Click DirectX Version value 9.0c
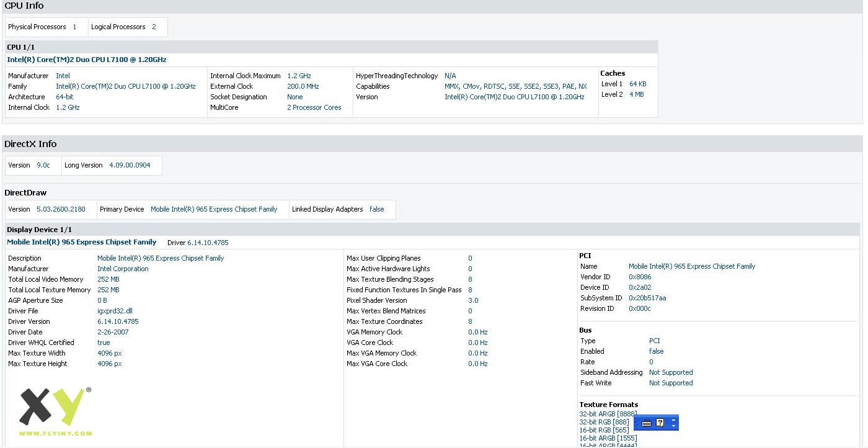The height and width of the screenshot is (448, 868). click(43, 165)
